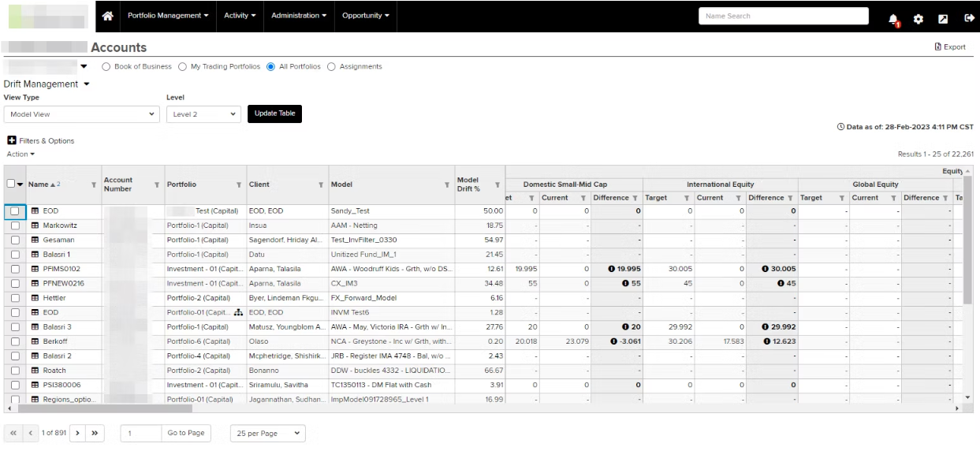Open select-all checkbox dropdown arrow
Image resolution: width=980 pixels, height=451 pixels.
point(20,184)
